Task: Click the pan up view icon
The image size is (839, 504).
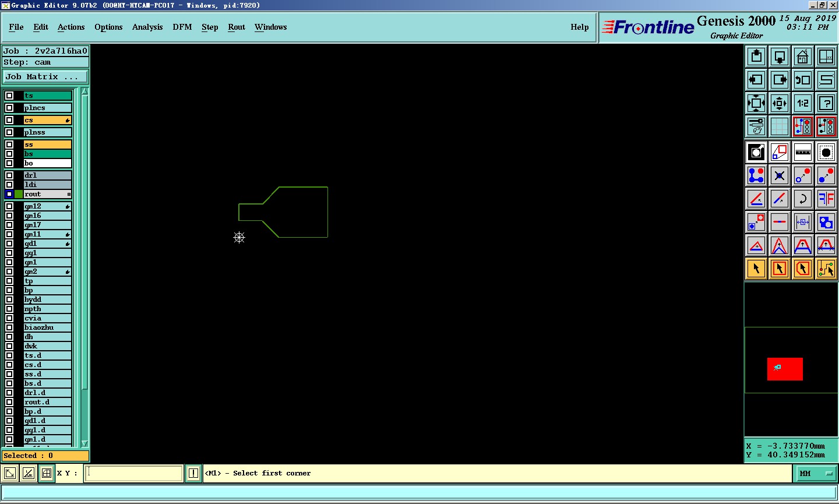Action: 756,57
